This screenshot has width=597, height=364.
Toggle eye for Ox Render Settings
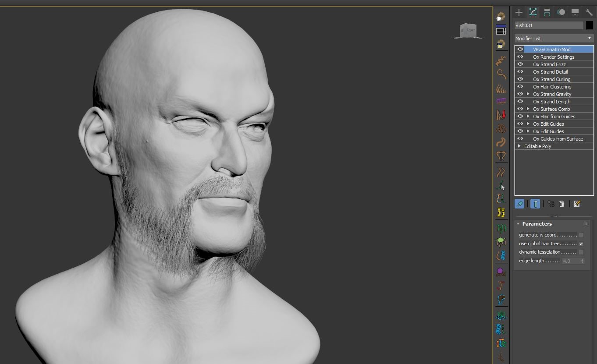pos(520,57)
